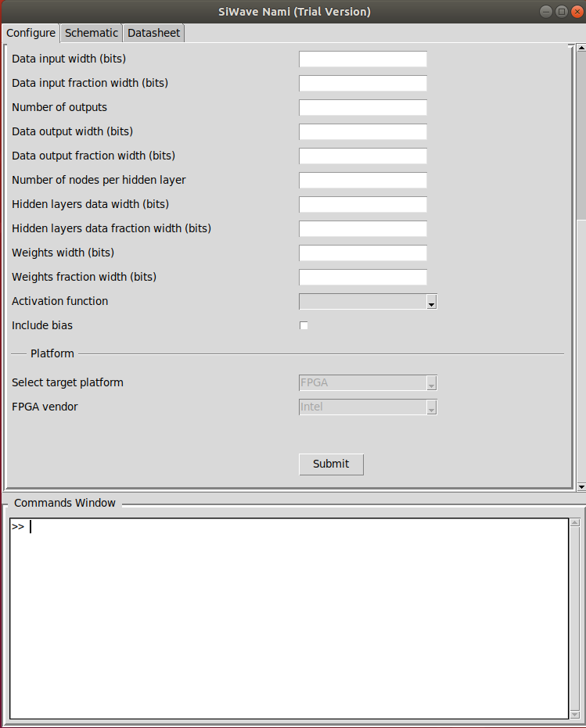
Task: Open the Datasheet tab
Action: [153, 33]
